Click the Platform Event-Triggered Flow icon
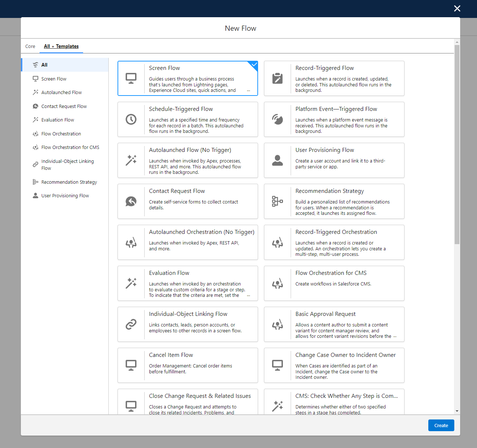The height and width of the screenshot is (448, 477). [277, 119]
